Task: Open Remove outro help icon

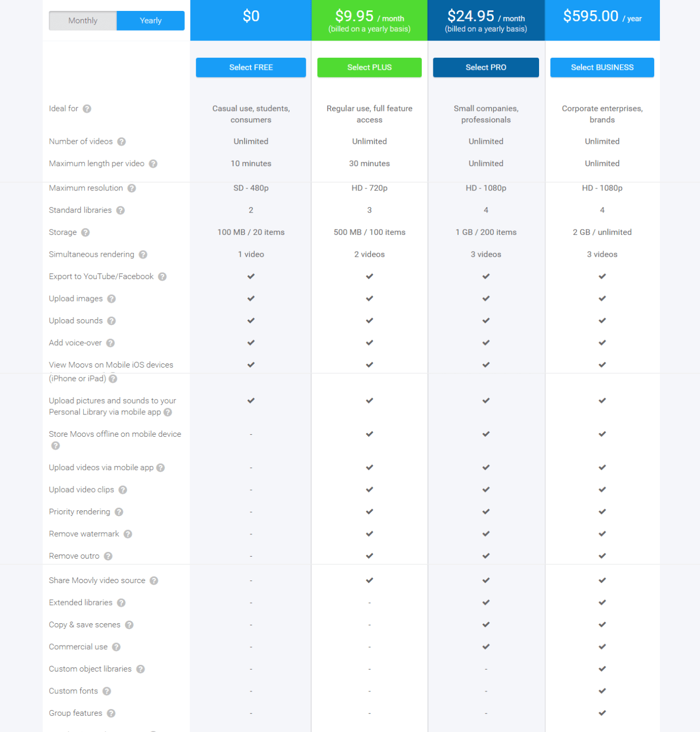Action: [108, 556]
